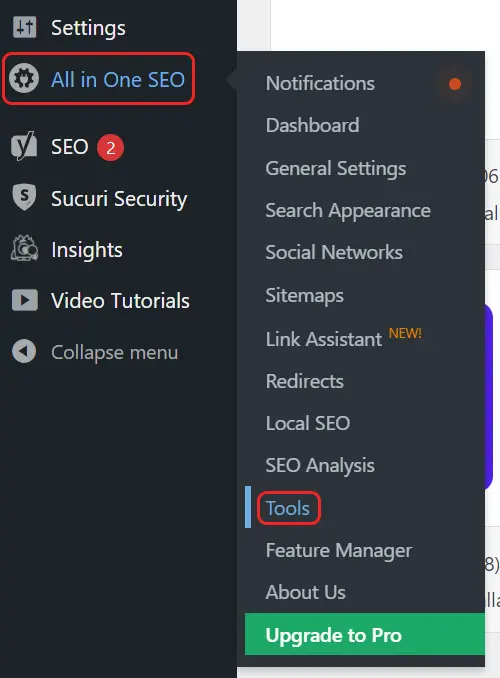
Task: Open General Settings
Action: click(336, 168)
